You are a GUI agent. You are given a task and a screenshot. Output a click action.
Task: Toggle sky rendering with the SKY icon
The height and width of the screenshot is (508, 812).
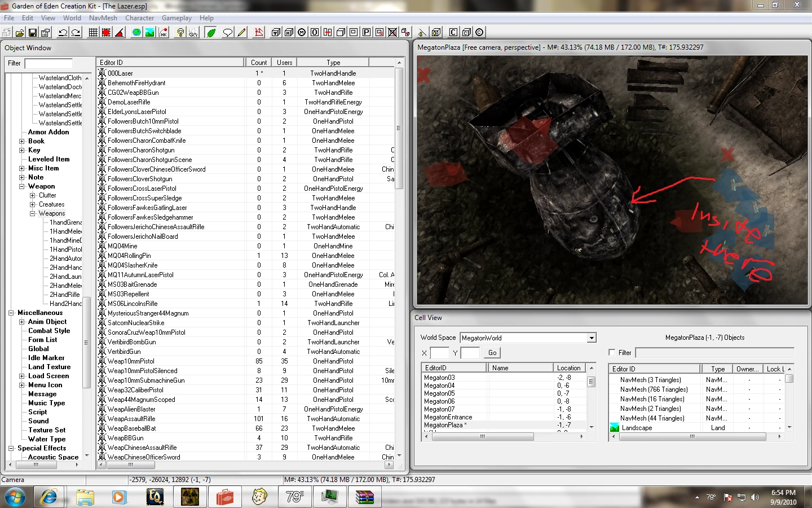193,33
